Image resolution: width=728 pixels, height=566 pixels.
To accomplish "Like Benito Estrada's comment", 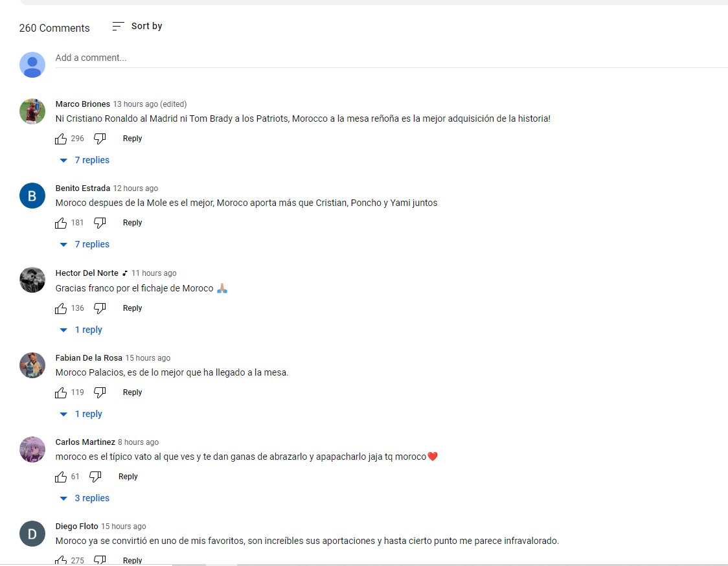I will (61, 223).
